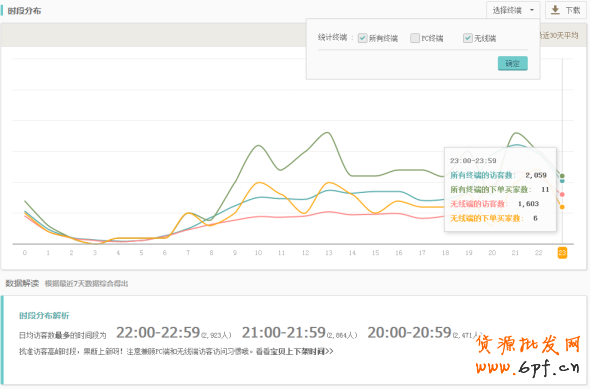Click orange data point at hour 23

[562, 207]
